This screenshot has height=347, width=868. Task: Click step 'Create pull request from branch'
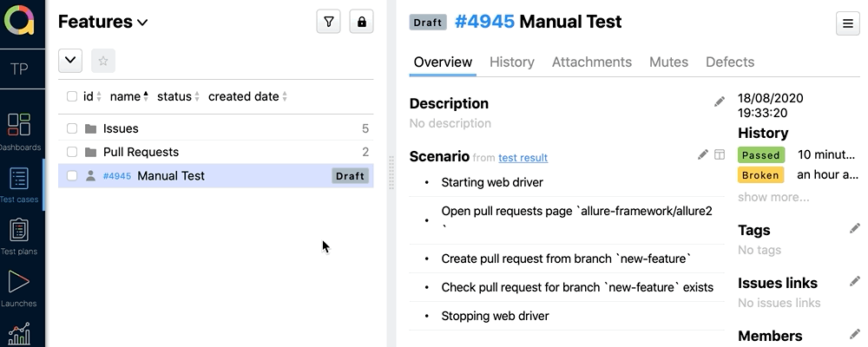point(567,259)
